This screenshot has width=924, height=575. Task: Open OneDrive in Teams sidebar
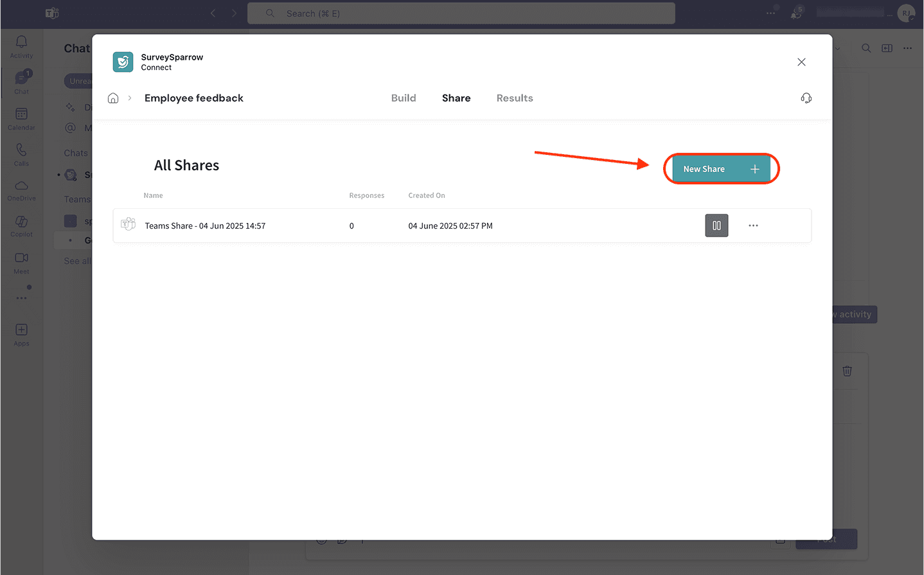21,190
